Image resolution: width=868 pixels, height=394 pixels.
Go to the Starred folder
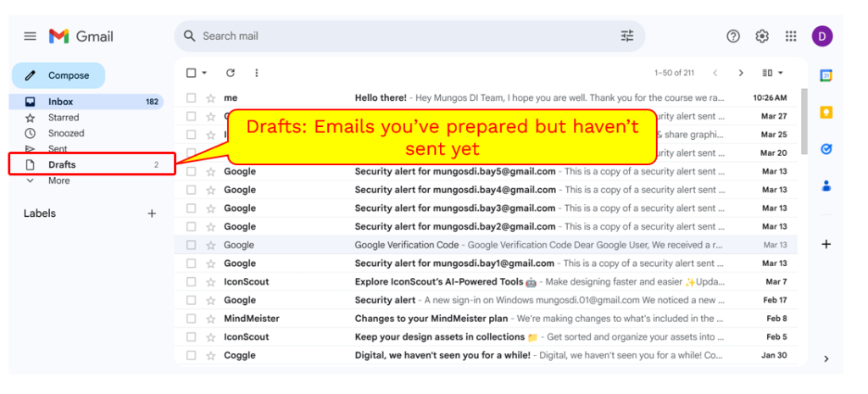tap(64, 118)
